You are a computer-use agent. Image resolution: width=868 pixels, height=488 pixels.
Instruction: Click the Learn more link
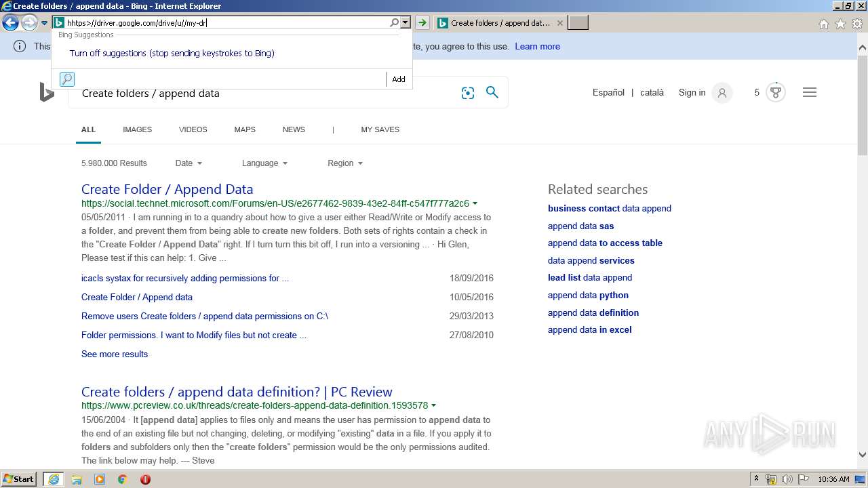pos(537,47)
